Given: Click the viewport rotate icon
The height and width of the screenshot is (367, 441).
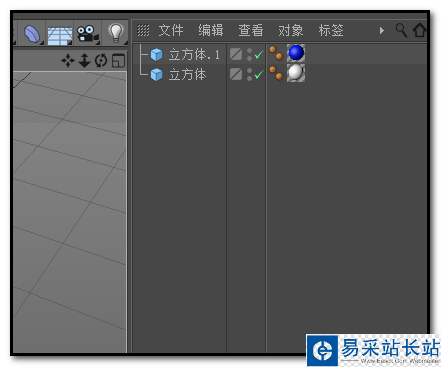Looking at the screenshot, I should coord(101,61).
